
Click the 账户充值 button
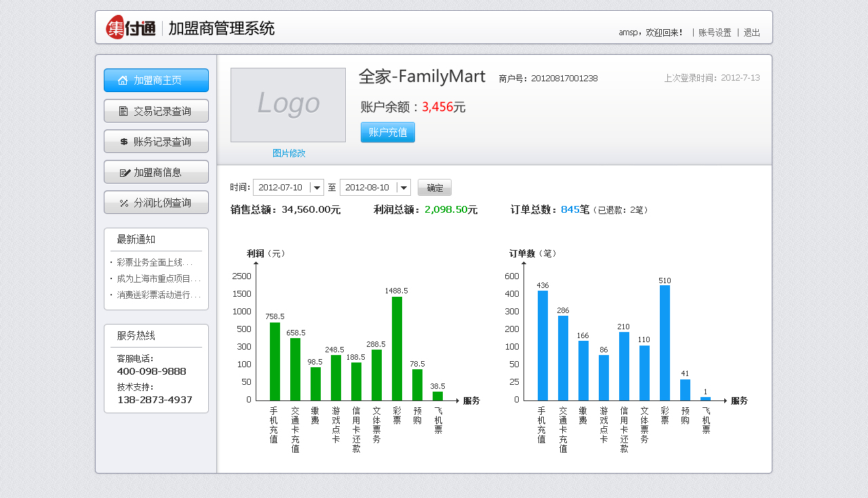388,132
